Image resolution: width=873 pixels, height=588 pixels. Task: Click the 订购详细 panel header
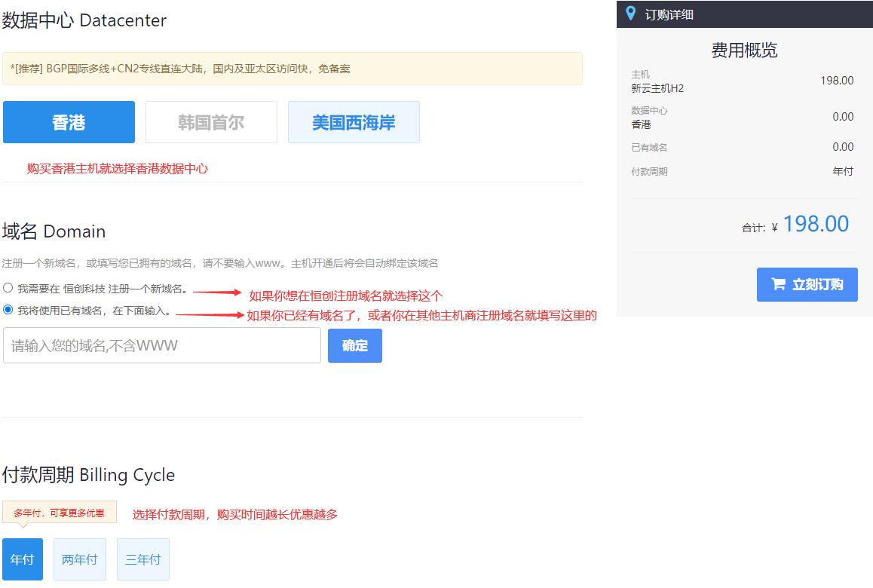click(x=744, y=14)
